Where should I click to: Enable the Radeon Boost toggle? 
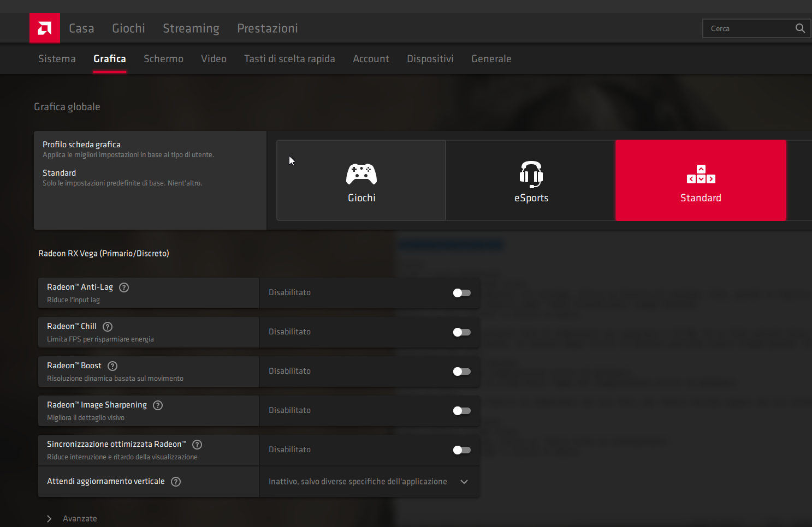[462, 372]
